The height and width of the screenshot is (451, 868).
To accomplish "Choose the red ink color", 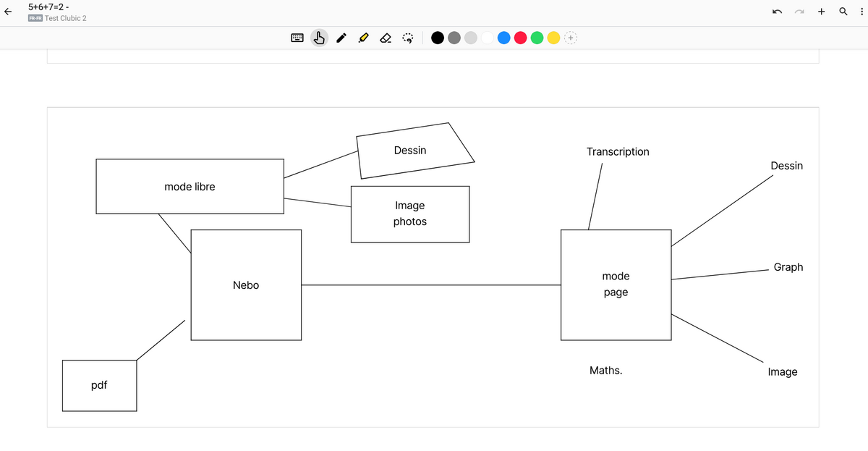I will (521, 38).
